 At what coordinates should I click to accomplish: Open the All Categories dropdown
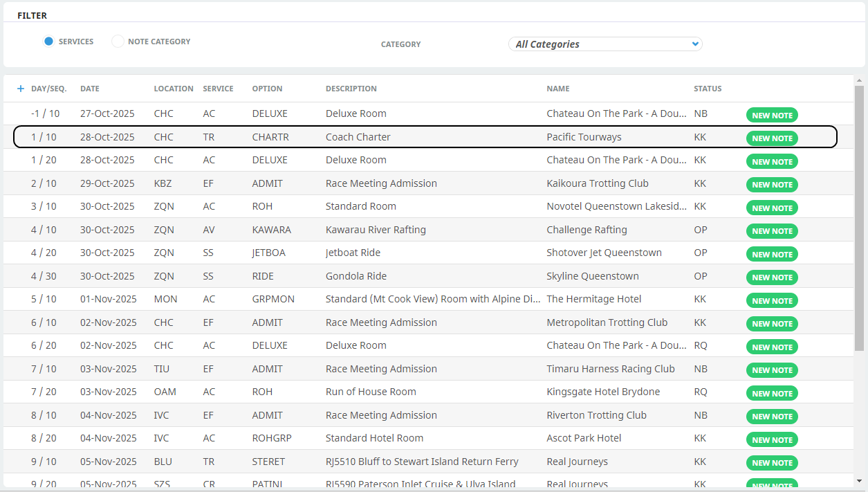(605, 44)
